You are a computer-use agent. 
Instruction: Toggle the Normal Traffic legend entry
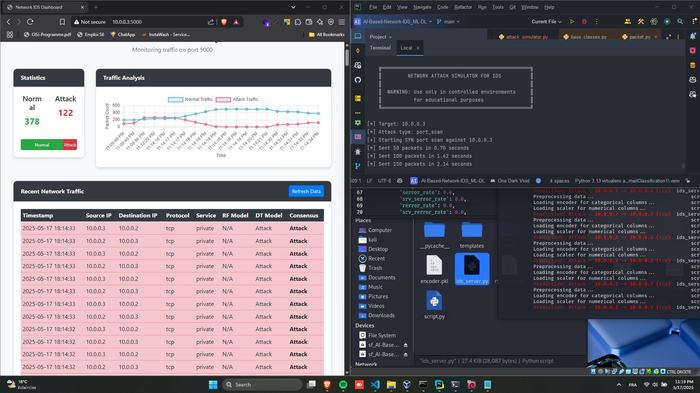[190, 99]
